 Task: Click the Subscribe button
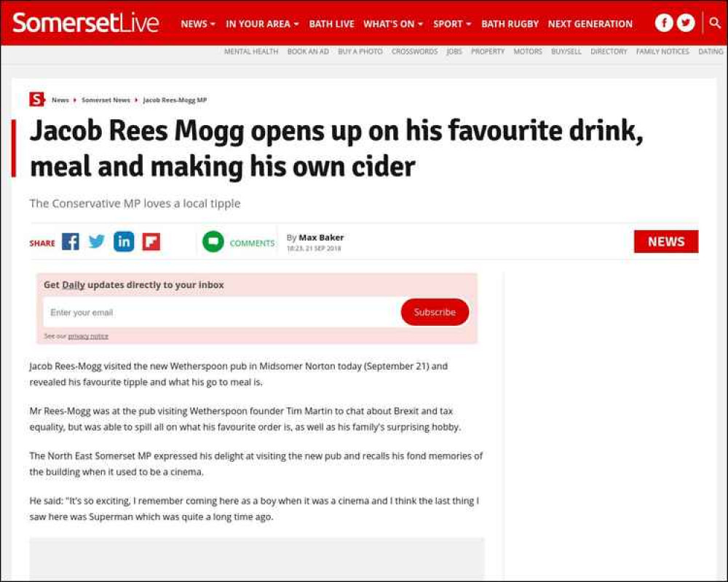pos(435,312)
